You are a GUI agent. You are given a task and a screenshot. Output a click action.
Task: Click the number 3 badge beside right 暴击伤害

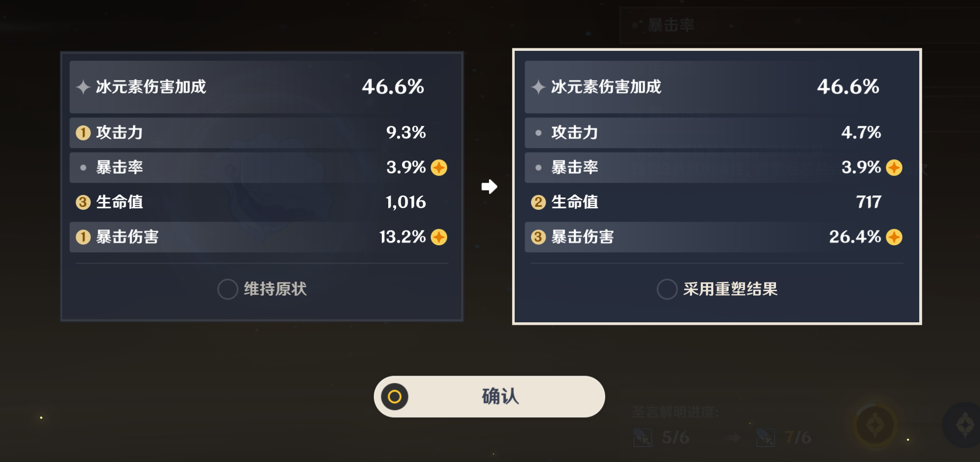point(538,237)
